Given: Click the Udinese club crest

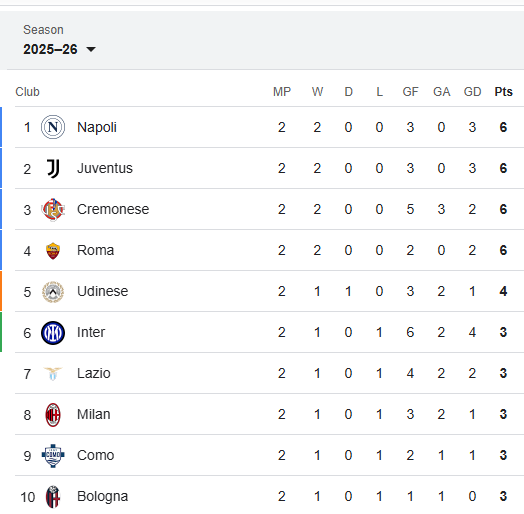Looking at the screenshot, I should tap(53, 292).
